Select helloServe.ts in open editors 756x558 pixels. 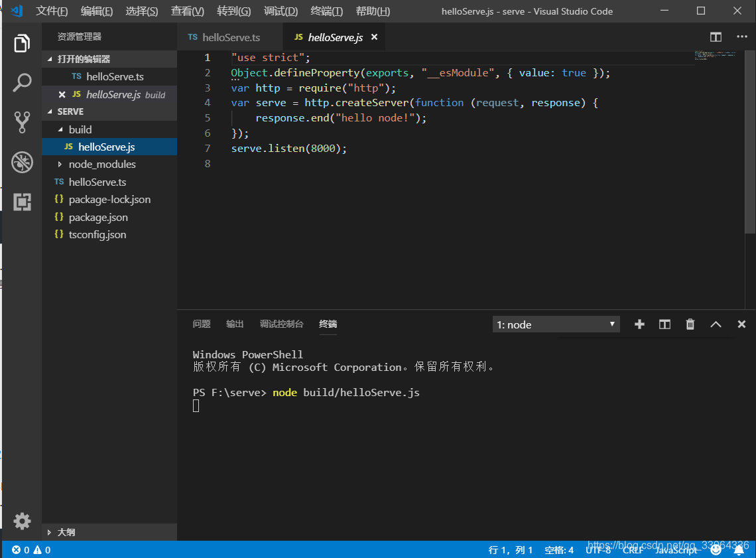109,77
